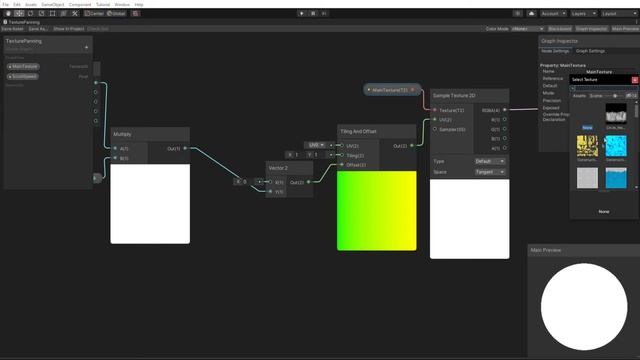Screen dimensions: 640x360
Task: Open the UV0 channel dropdown
Action: 316,145
